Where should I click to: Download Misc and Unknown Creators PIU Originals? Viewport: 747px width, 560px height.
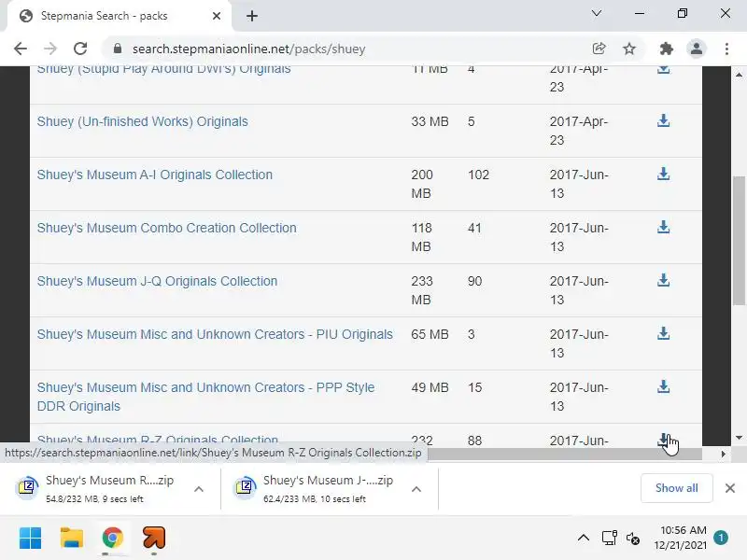[x=663, y=334]
